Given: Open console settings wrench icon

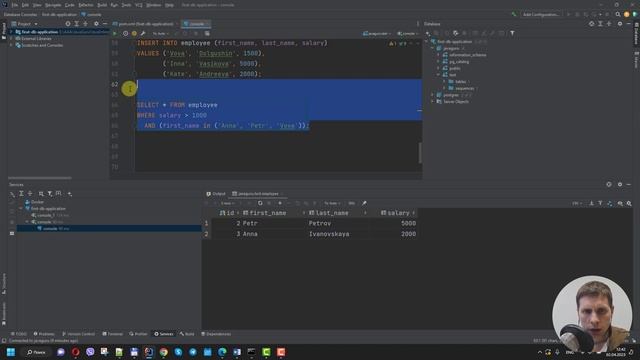Looking at the screenshot, I should pos(143,33).
